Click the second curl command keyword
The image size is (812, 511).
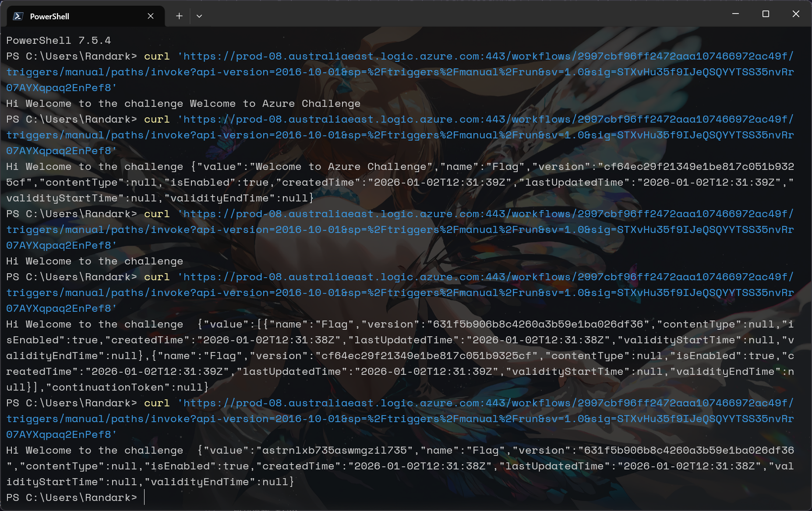point(157,120)
